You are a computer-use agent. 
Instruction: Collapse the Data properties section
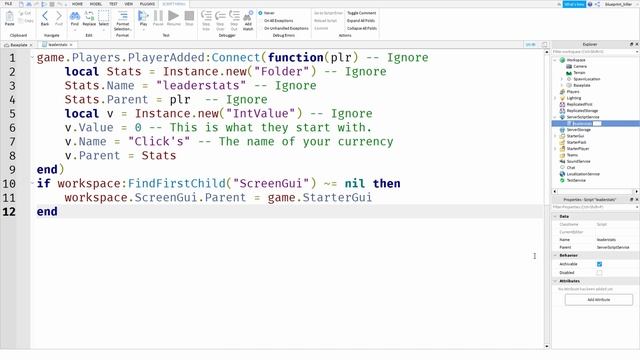(555, 216)
